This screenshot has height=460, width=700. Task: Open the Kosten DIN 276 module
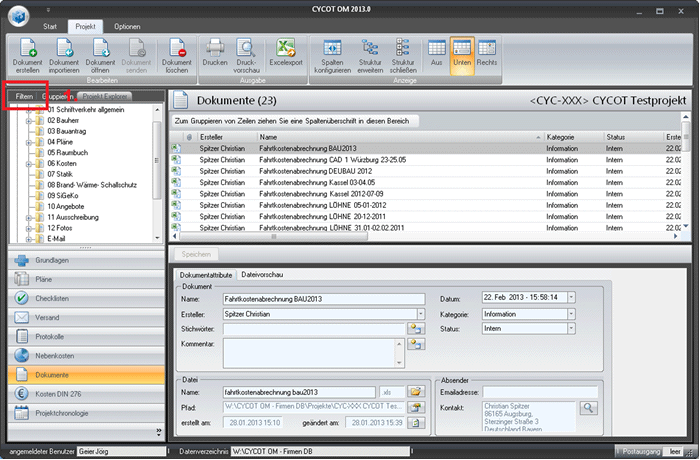click(86, 394)
